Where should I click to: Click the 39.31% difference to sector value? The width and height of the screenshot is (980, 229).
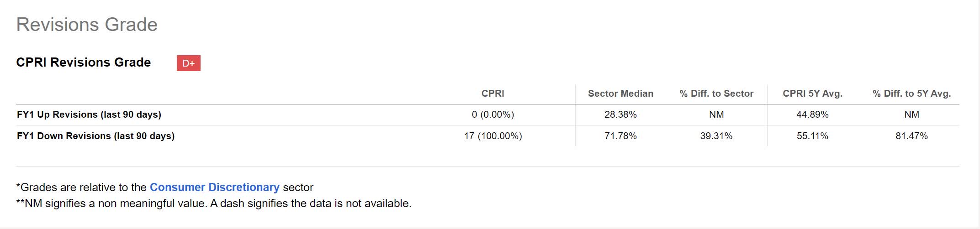716,136
